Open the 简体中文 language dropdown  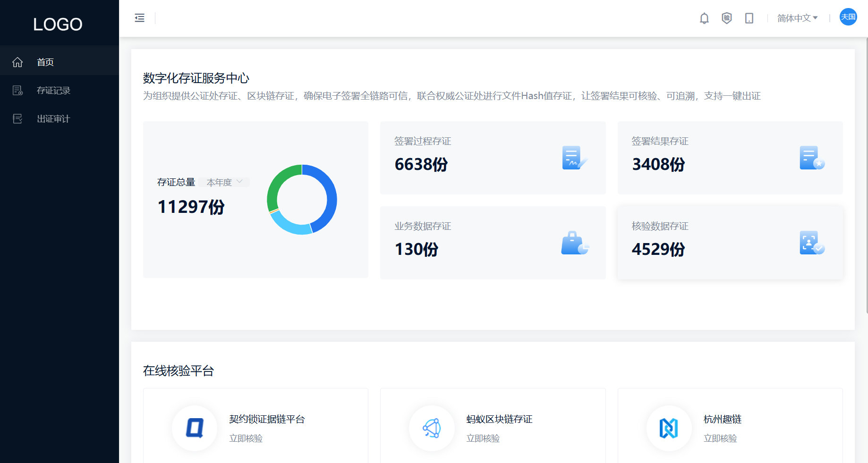click(x=797, y=18)
